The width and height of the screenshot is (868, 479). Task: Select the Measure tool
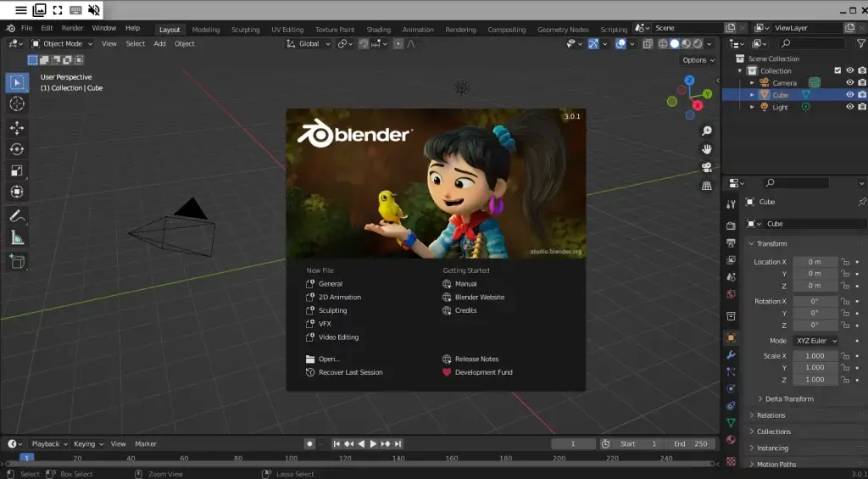pos(16,238)
